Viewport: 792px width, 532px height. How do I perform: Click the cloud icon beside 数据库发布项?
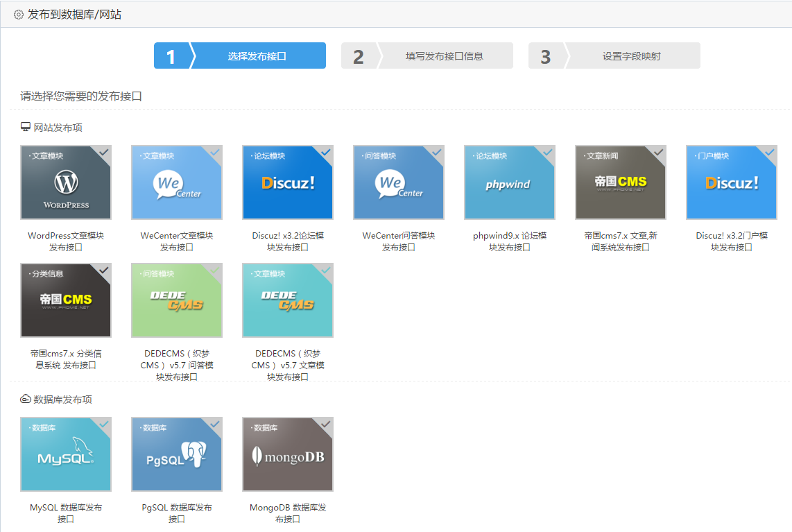(25, 399)
